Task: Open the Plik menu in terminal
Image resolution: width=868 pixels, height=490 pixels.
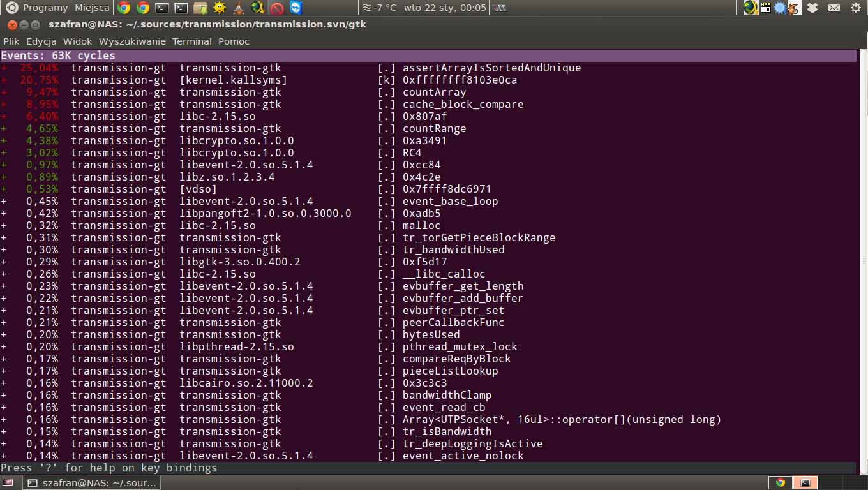Action: 11,41
